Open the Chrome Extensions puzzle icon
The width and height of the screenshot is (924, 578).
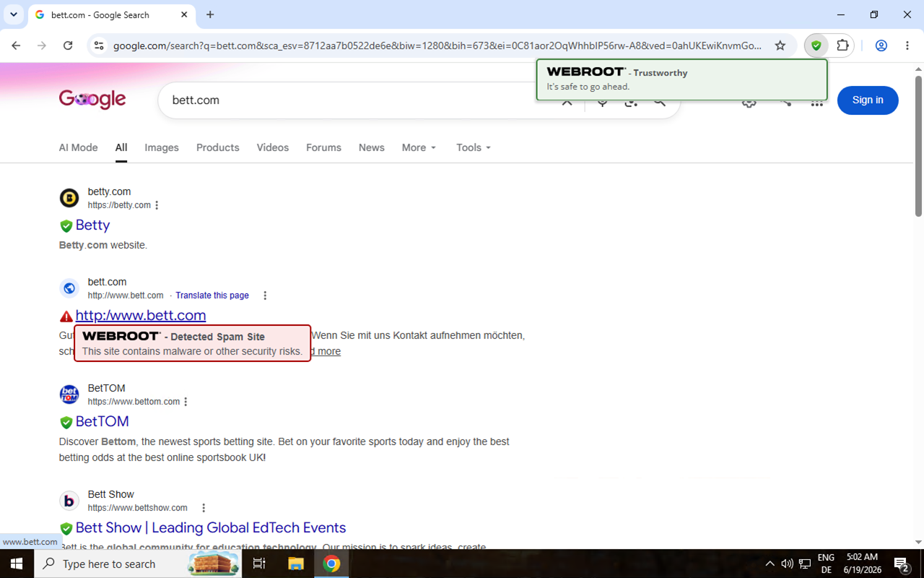click(842, 46)
